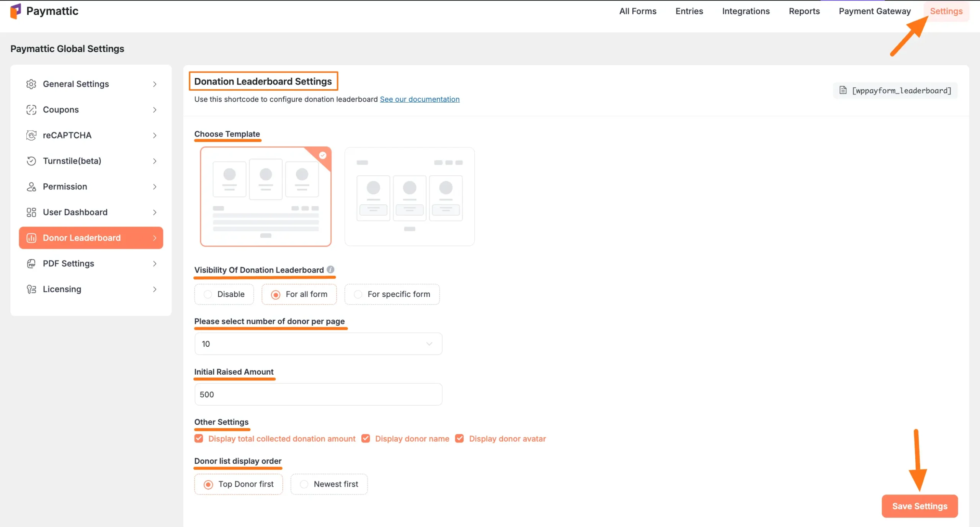Click the Permission user-lock icon
The image size is (980, 527).
31,187
